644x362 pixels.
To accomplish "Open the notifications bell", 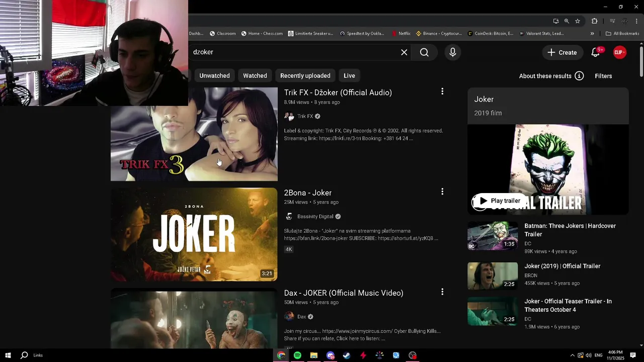I will [x=595, y=52].
